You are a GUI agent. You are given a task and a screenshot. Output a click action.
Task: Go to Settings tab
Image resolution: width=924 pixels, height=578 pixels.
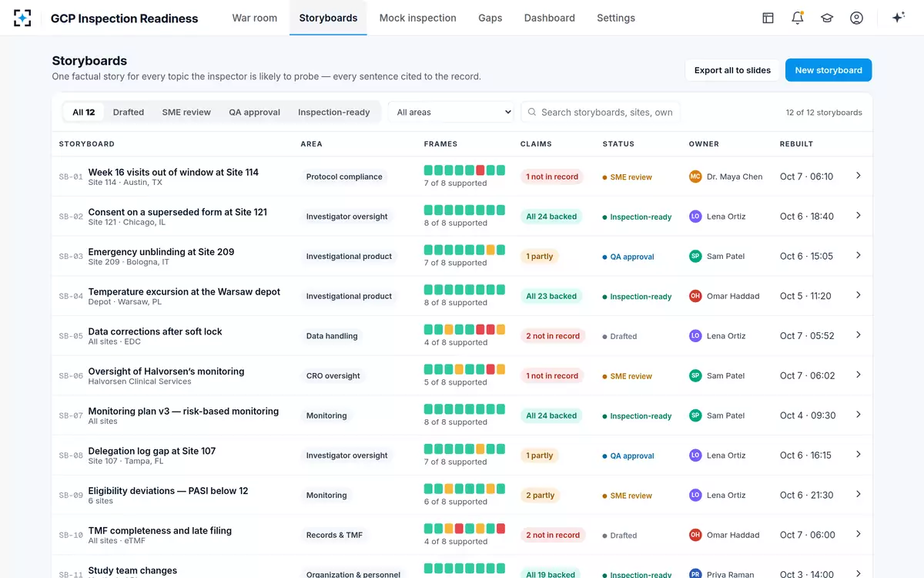click(x=616, y=18)
